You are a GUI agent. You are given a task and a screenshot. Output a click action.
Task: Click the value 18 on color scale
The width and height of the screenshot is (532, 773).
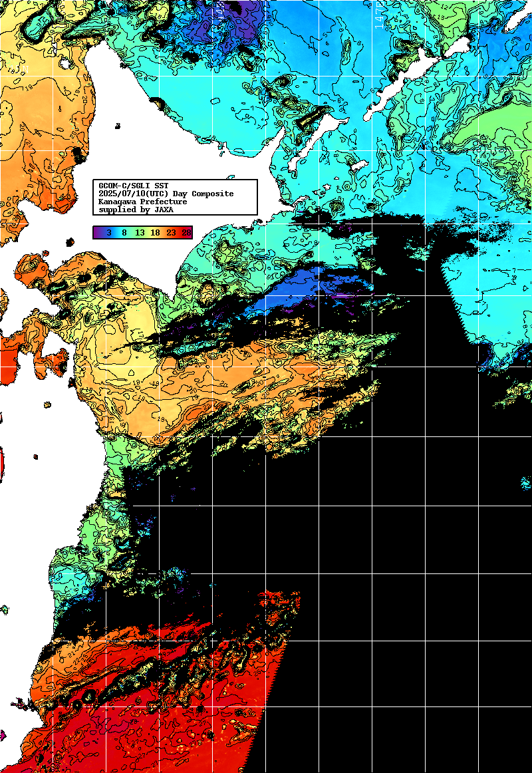(x=155, y=233)
